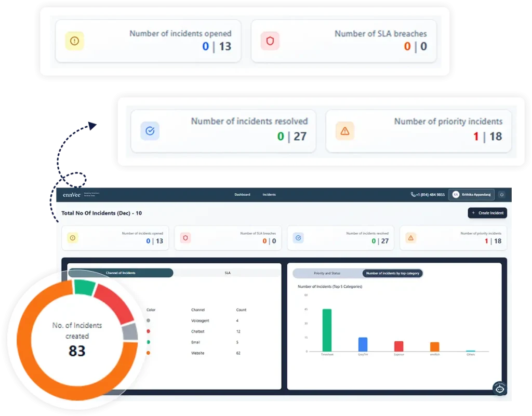532x416 pixels.
Task: Click the enlarged 'Number of incidents opened' label
Action: click(x=180, y=34)
